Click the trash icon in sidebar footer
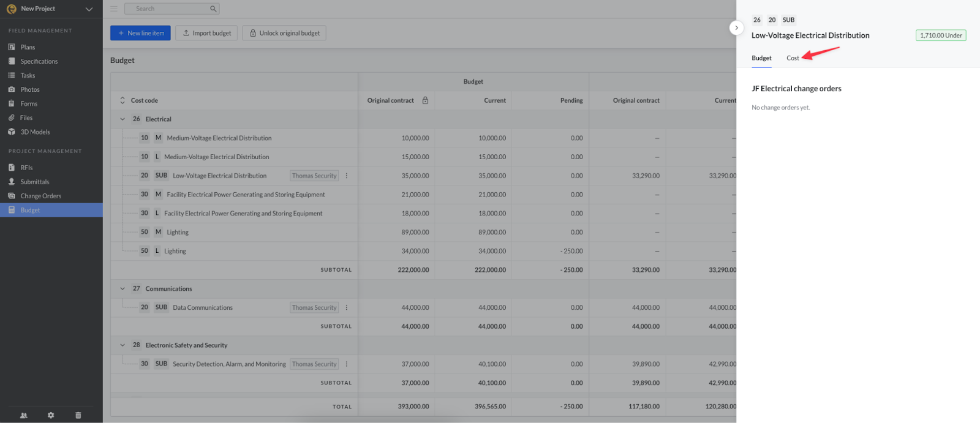 click(x=78, y=415)
